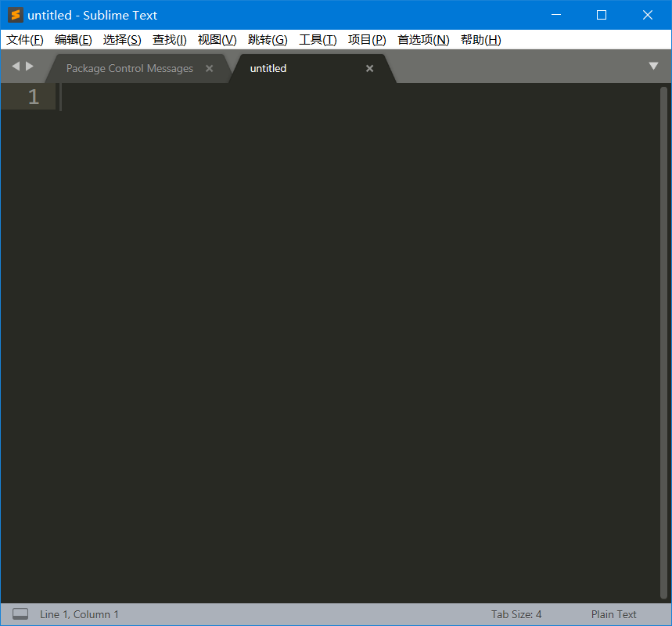Open the 首选项(N) menu
The width and height of the screenshot is (672, 626).
click(x=422, y=40)
